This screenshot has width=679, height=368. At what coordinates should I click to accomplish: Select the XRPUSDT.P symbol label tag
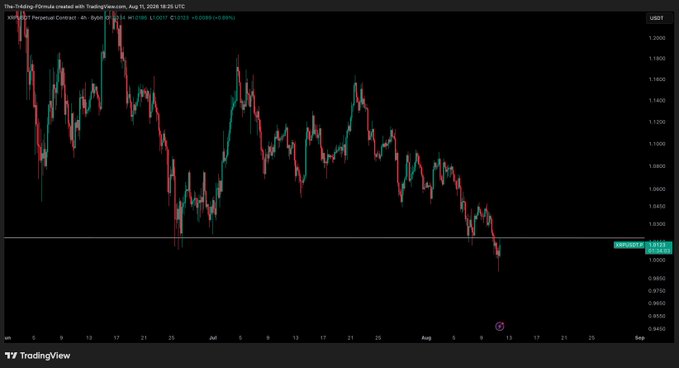629,245
